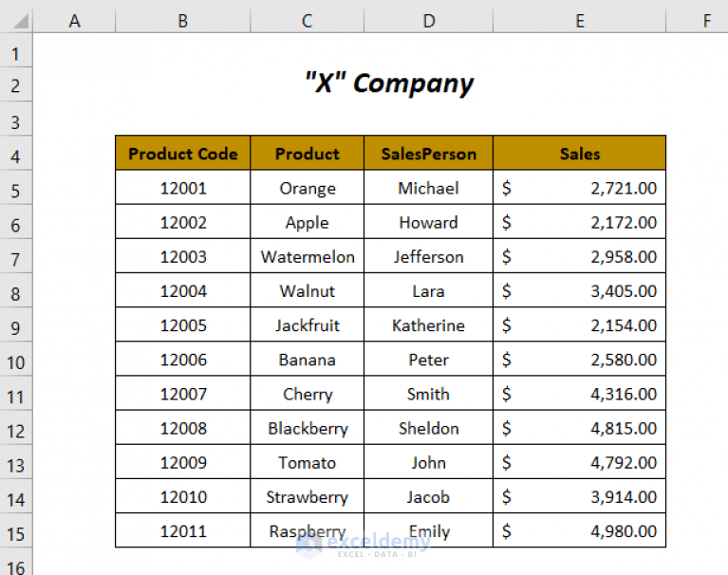Screen dimensions: 728x575
Task: Select cell with code 12009
Action: (x=183, y=462)
